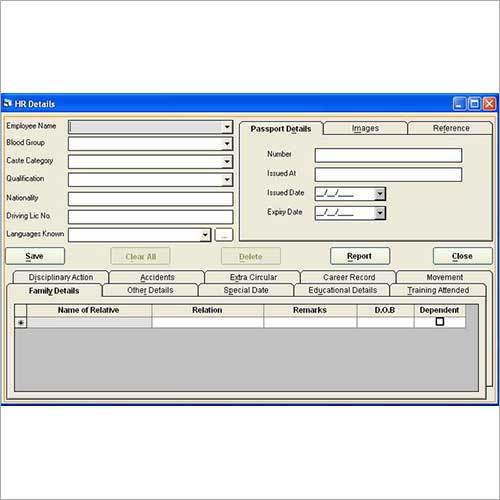Select the Disciplinary Action tab
500x500 pixels.
tap(61, 277)
